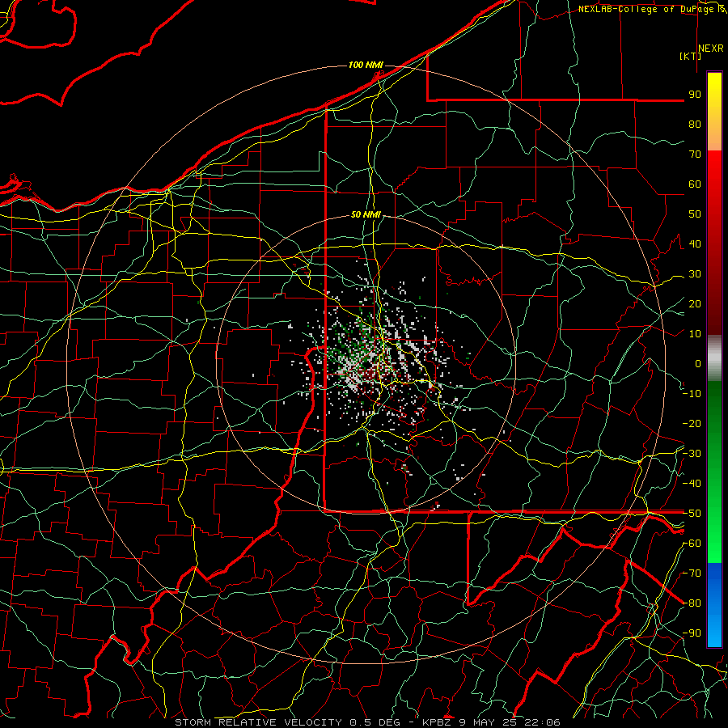Click the red outbound segment of velocity color bar
Screen dimensions: 728x728
click(714, 243)
